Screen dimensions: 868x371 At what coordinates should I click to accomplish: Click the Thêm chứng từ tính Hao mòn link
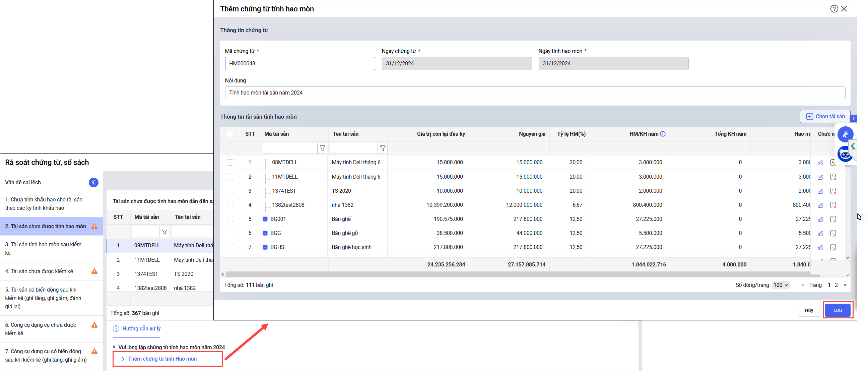point(162,359)
